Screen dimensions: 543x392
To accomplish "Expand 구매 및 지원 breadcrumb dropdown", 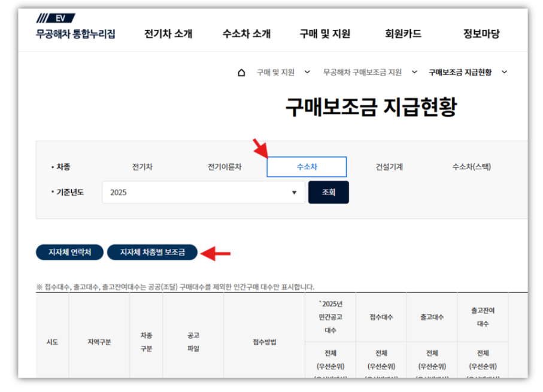I will [307, 72].
